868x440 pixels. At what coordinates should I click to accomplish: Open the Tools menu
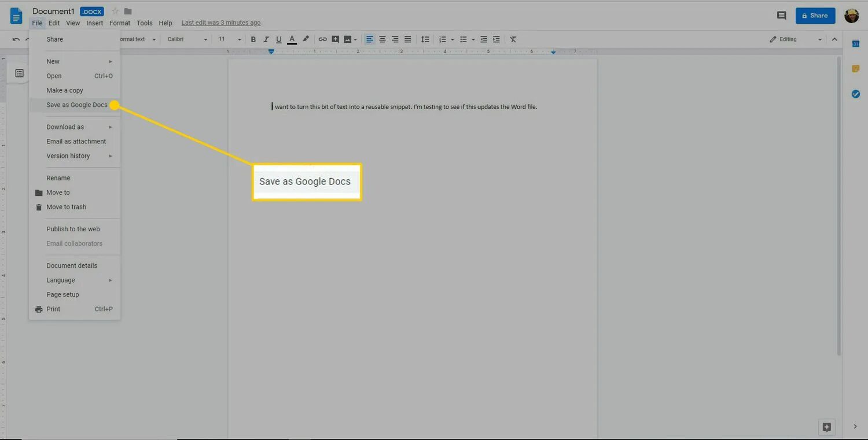(x=145, y=23)
